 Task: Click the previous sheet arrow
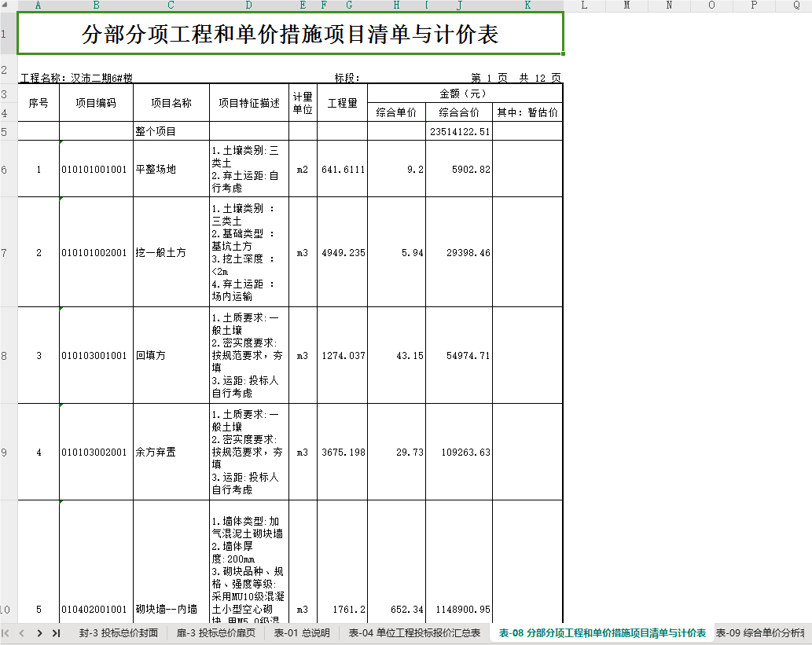tap(22, 632)
